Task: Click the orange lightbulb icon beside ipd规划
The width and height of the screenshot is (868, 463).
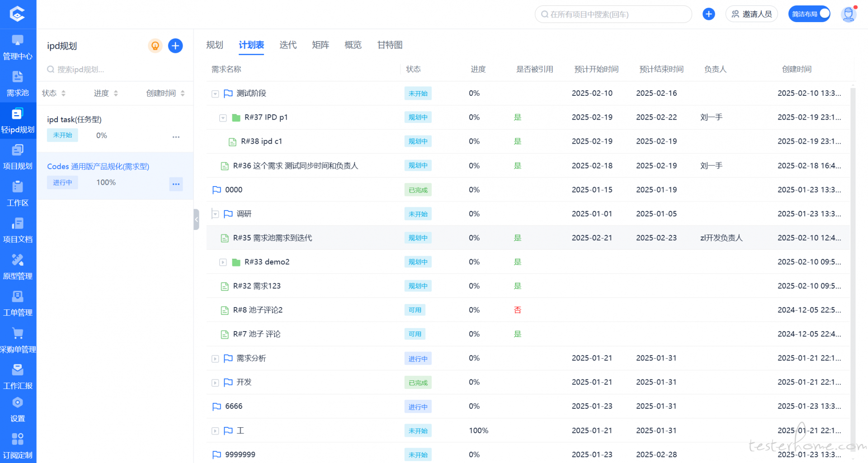Action: [x=155, y=46]
